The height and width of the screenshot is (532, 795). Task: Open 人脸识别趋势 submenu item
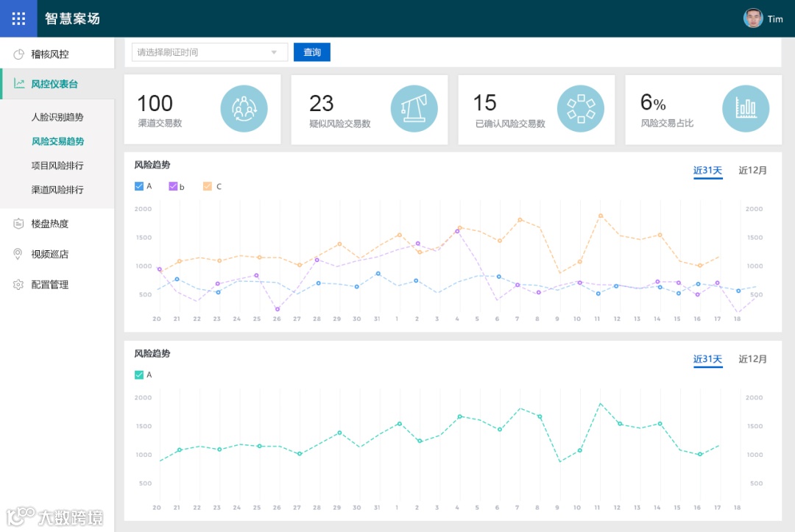(57, 117)
